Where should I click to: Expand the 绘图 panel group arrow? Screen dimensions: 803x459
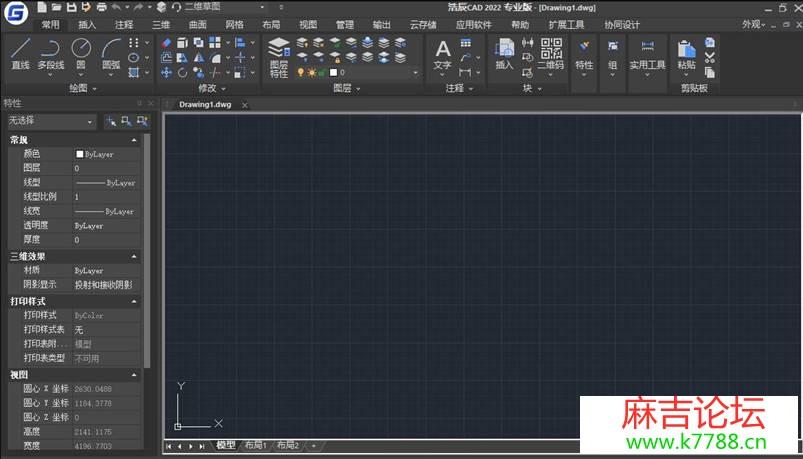pyautogui.click(x=95, y=89)
